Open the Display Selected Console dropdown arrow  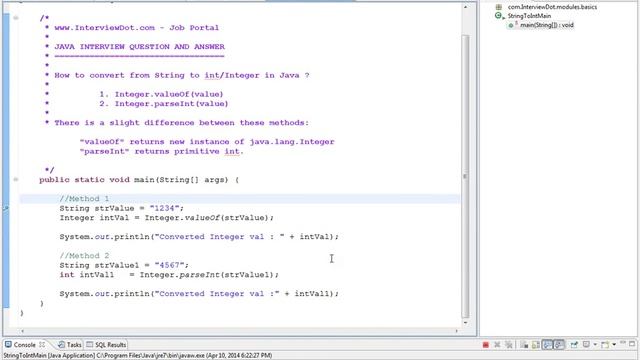coord(595,344)
